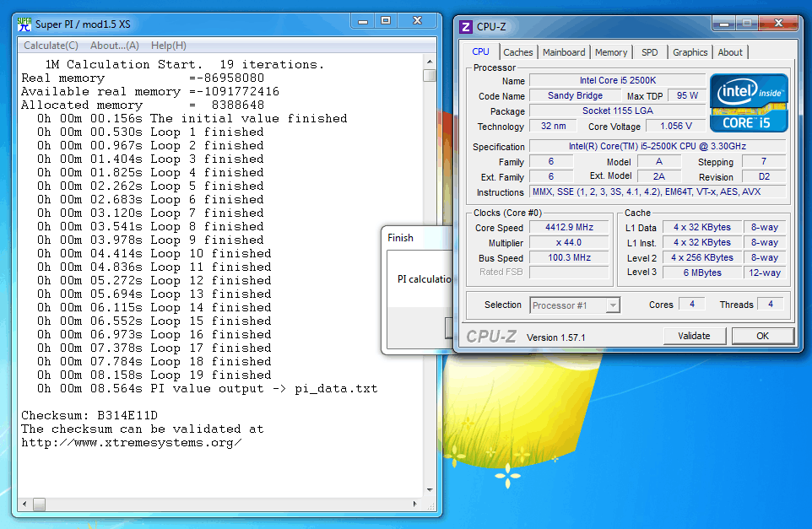Screen dimensions: 812x529
Task: Minimize the CPU-Z window
Action: (x=724, y=24)
